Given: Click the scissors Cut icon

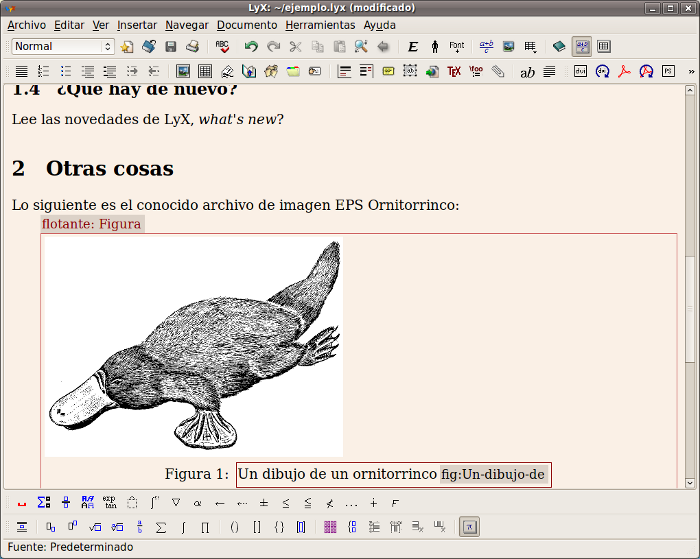Looking at the screenshot, I should (295, 46).
